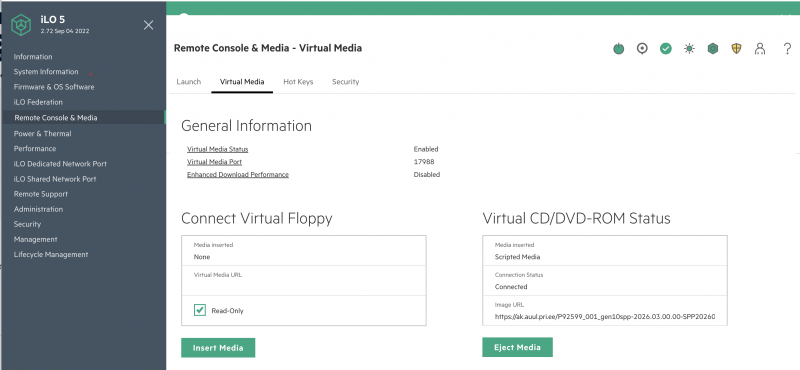Click the 'Scripted Media' value
The width and height of the screenshot is (800, 370).
tap(517, 257)
